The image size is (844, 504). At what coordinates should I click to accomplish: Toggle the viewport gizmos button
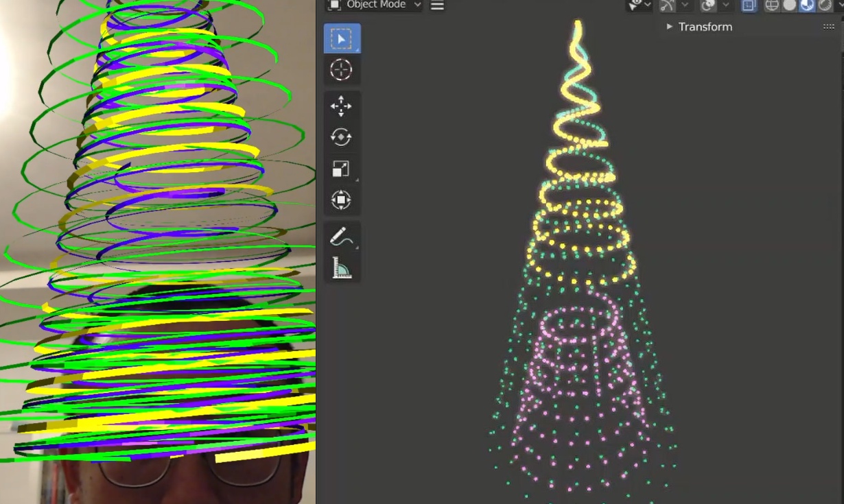pos(667,5)
